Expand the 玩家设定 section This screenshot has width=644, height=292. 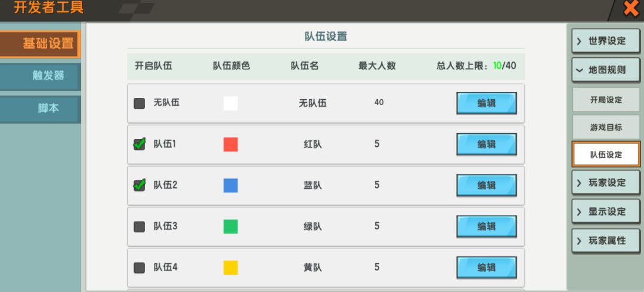(x=606, y=183)
